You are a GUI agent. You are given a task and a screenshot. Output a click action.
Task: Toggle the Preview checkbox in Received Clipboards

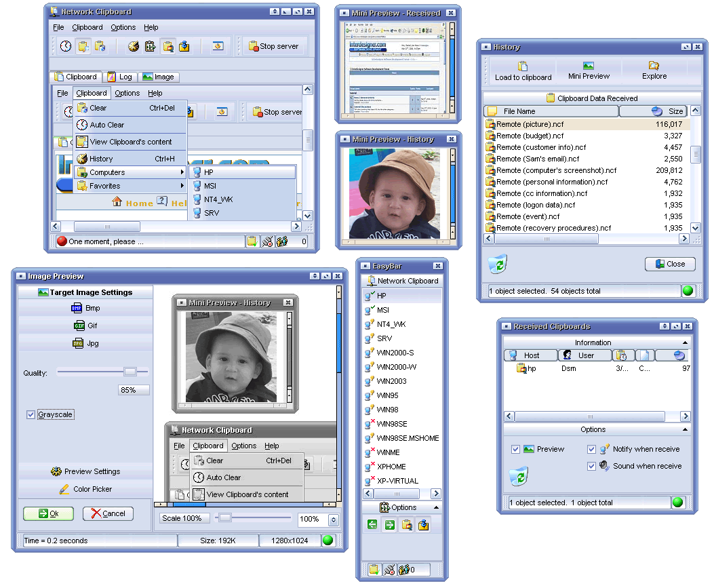516,449
